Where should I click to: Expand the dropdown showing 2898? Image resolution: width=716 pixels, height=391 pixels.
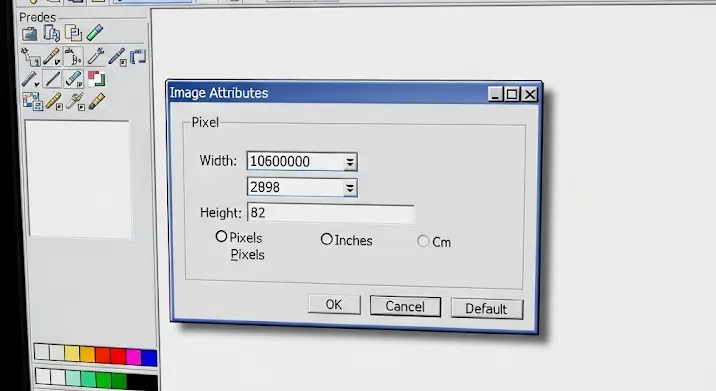click(350, 188)
